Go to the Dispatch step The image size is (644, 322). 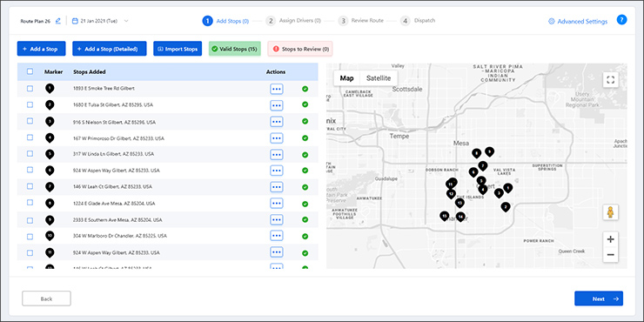point(418,21)
